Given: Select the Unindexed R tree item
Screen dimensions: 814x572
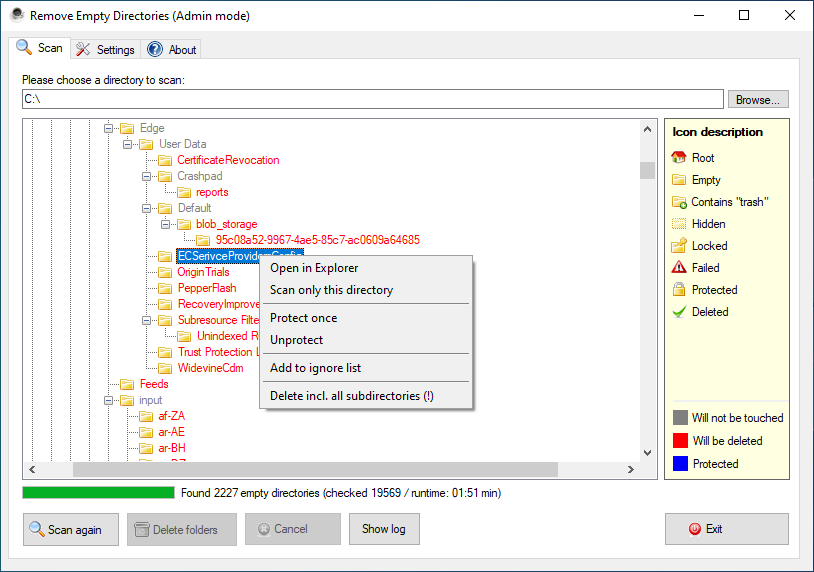Looking at the screenshot, I should click(227, 336).
